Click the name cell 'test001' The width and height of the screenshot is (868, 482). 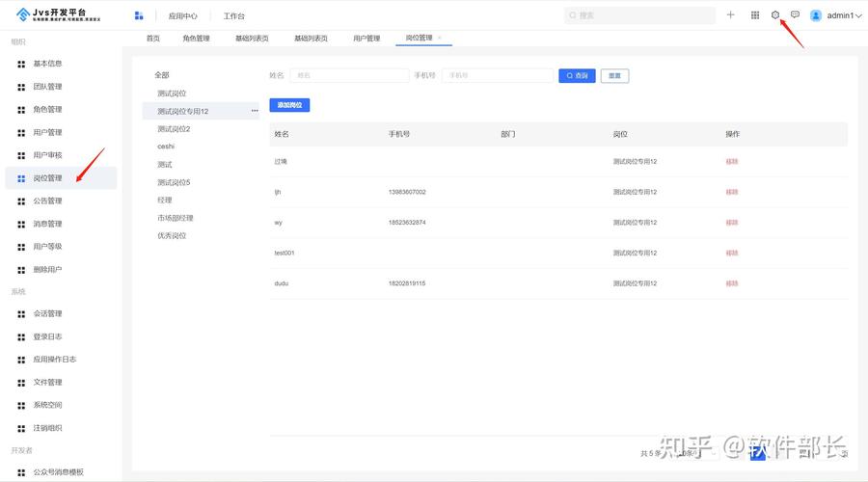pos(285,253)
